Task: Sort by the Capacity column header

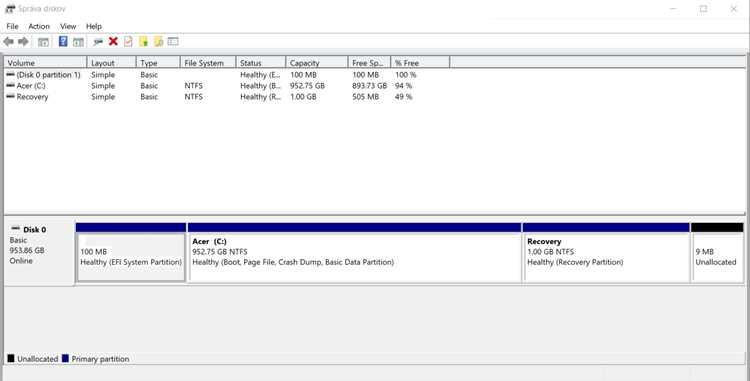Action: click(x=317, y=63)
